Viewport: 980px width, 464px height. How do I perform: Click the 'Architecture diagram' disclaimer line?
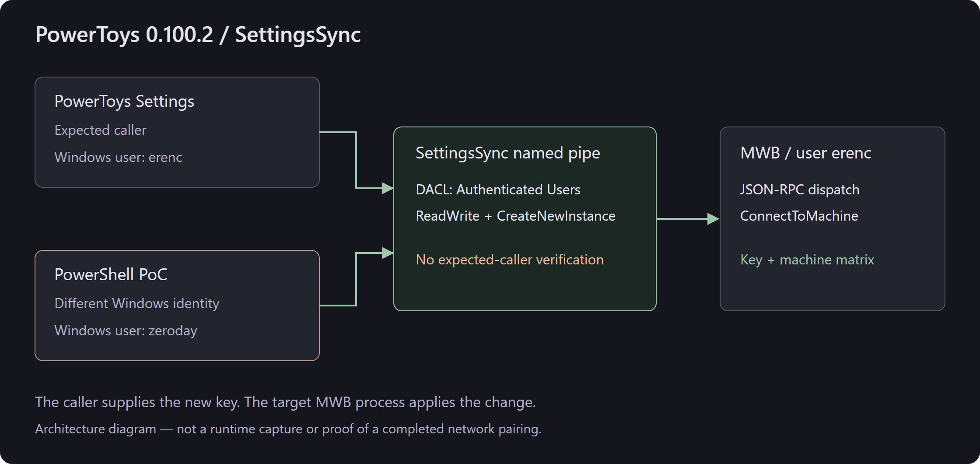288,429
